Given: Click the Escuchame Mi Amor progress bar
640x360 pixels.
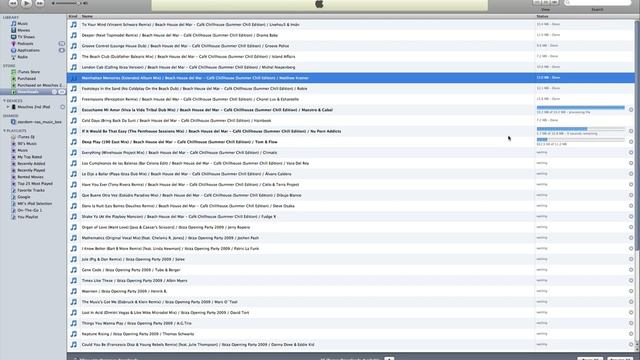Looking at the screenshot, I should (580, 107).
